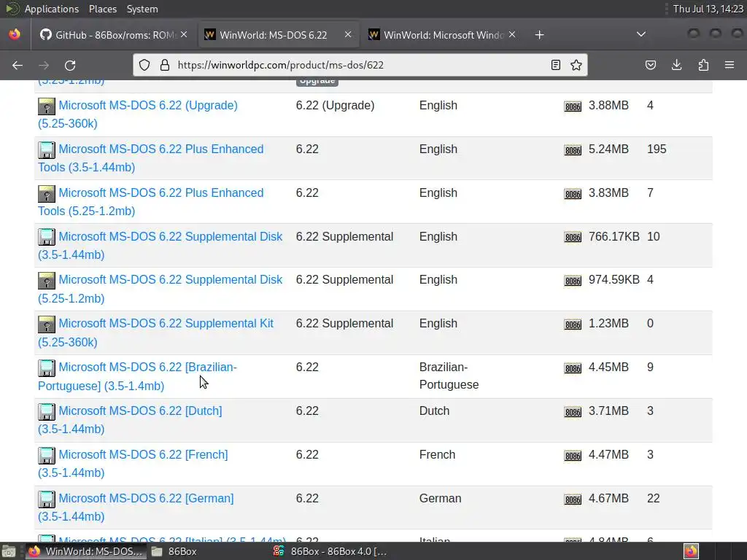This screenshot has width=747, height=560.
Task: Click Firefox icon in bottom-right panel
Action: 691,551
